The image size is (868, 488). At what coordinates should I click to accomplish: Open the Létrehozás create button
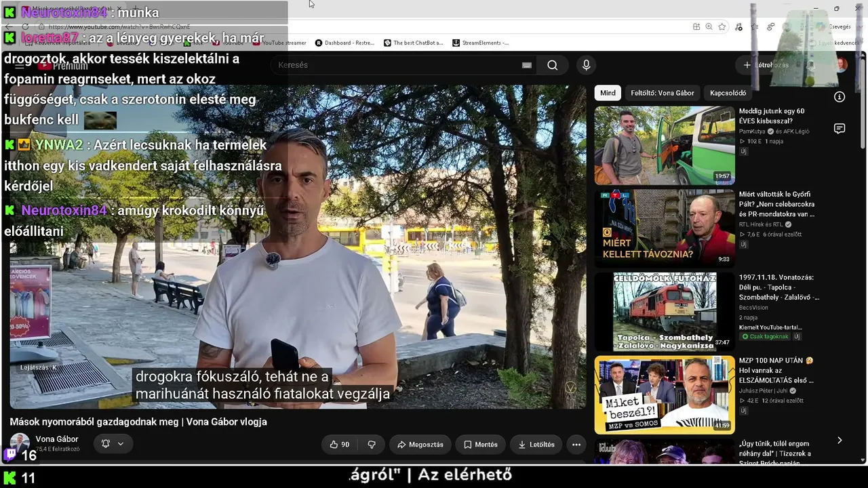(x=766, y=65)
